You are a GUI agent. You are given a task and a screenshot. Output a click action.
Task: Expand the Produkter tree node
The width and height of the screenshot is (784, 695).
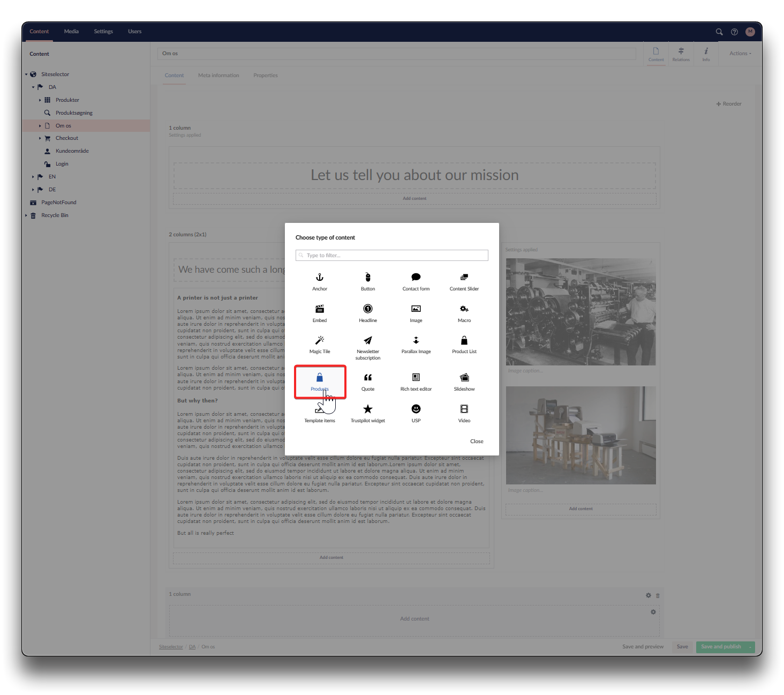point(40,100)
